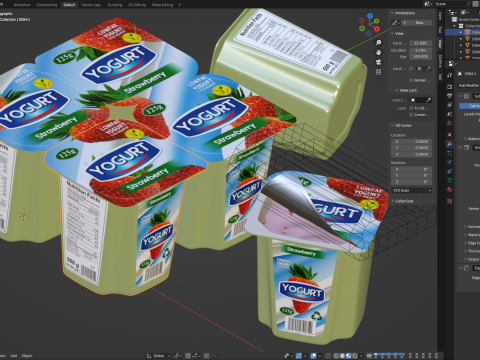Image resolution: width=480 pixels, height=360 pixels.
Task: Switch to the Compositing workspace tab
Action: [47, 5]
